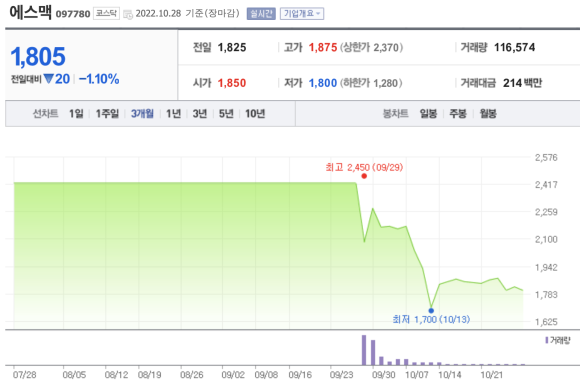Click the 거래량 legend marker

pos(547,340)
